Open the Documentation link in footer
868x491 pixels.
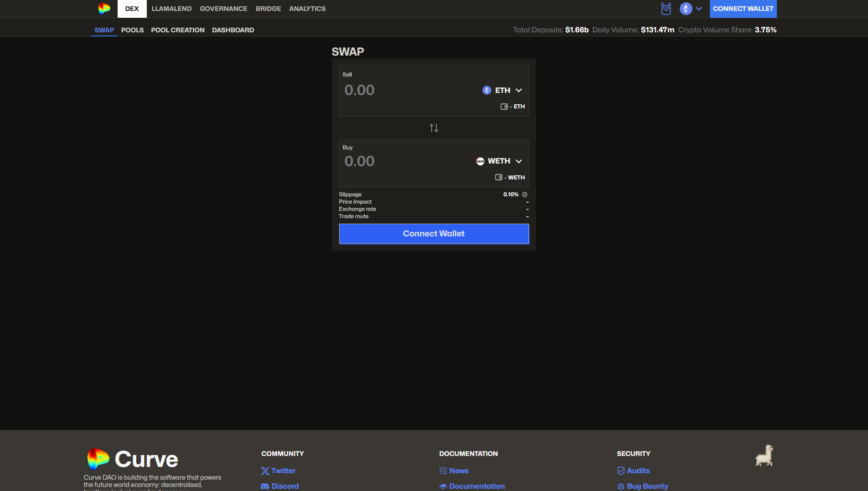tap(477, 486)
